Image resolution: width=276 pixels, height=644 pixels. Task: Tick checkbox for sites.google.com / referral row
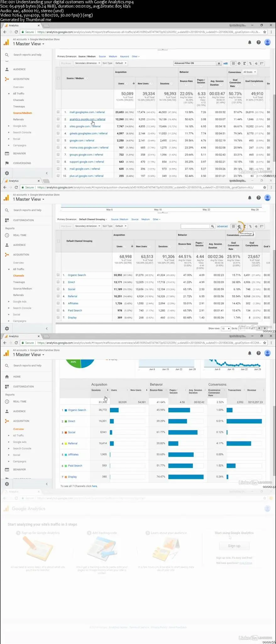[x=58, y=126]
